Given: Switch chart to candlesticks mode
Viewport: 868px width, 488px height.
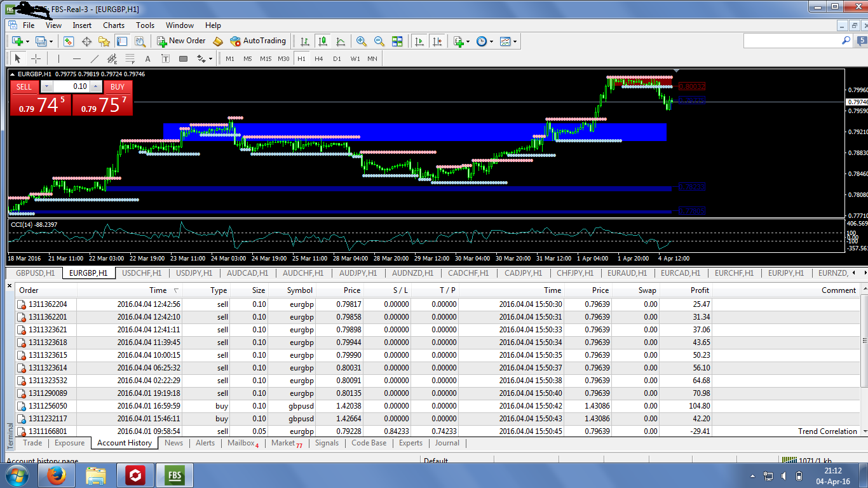Looking at the screenshot, I should pyautogui.click(x=323, y=41).
